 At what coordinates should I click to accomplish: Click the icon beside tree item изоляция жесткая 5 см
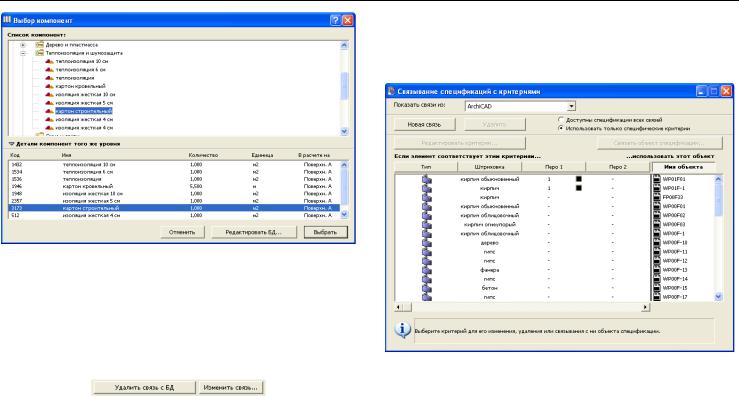49,103
